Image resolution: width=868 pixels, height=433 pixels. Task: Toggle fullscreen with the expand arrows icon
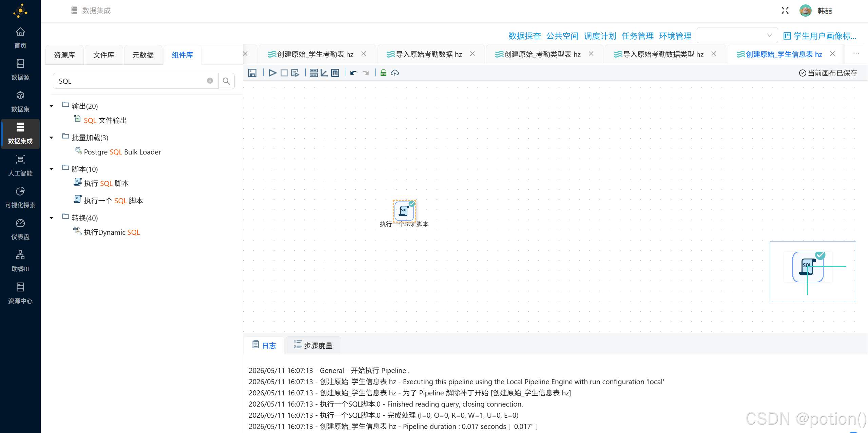(785, 11)
